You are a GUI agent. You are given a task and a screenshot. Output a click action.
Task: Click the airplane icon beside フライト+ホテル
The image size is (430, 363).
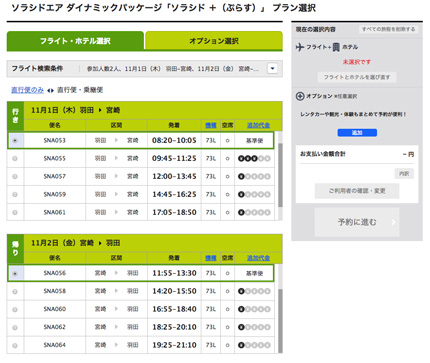click(300, 47)
